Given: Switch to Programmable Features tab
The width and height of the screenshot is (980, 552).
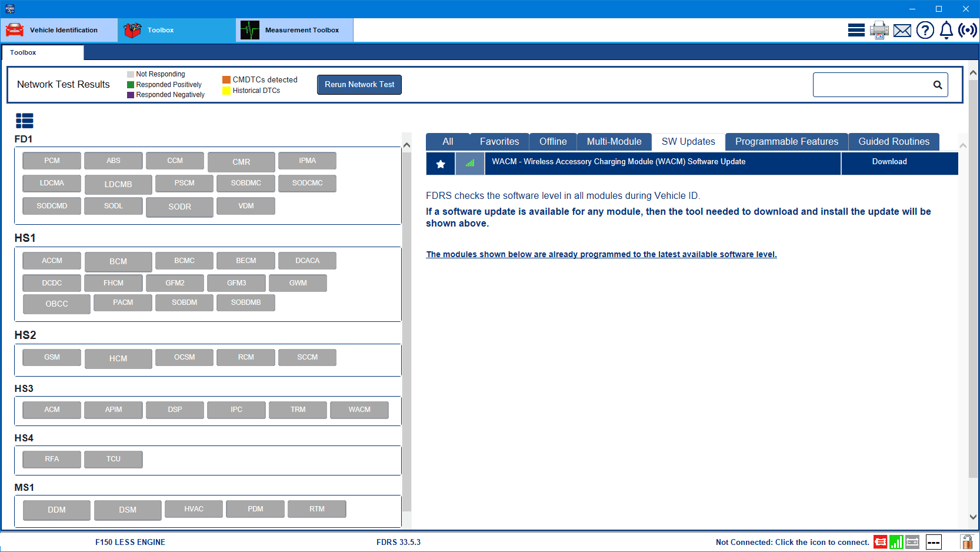Looking at the screenshot, I should click(786, 142).
